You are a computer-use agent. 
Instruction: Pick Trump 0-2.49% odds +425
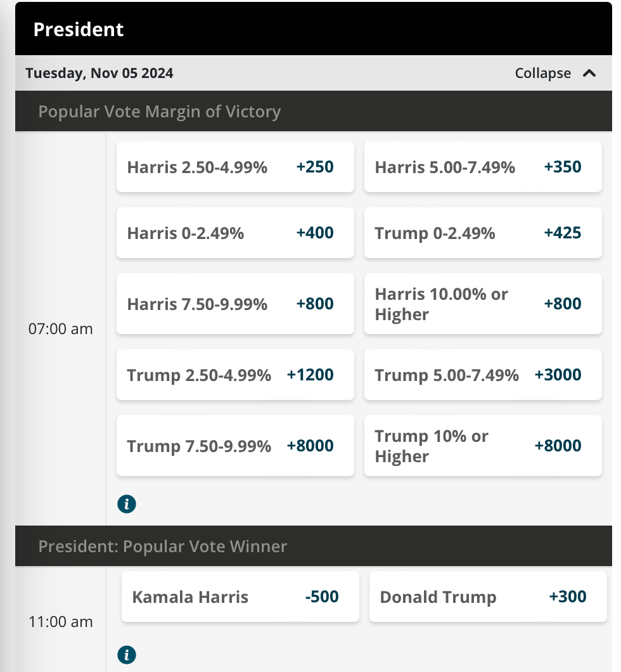pyautogui.click(x=483, y=233)
